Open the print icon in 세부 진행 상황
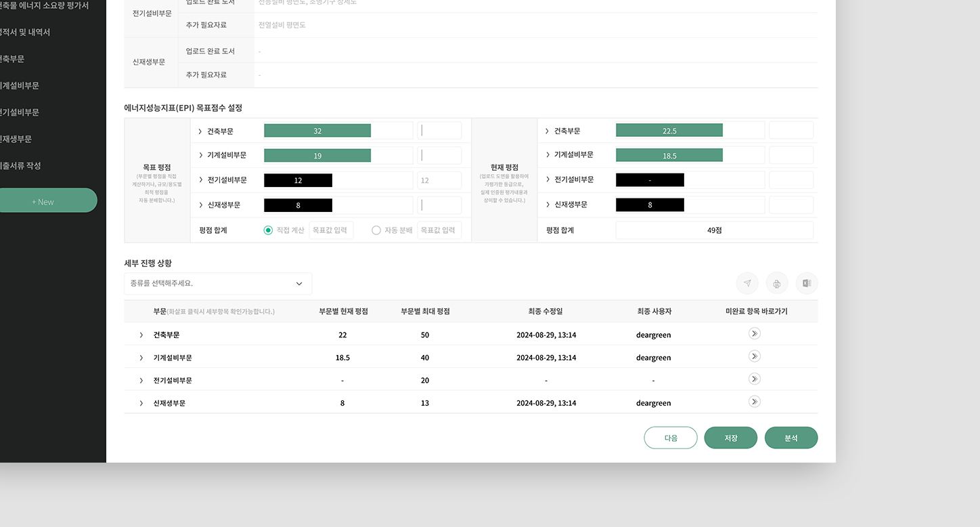This screenshot has height=527, width=980. coord(776,283)
